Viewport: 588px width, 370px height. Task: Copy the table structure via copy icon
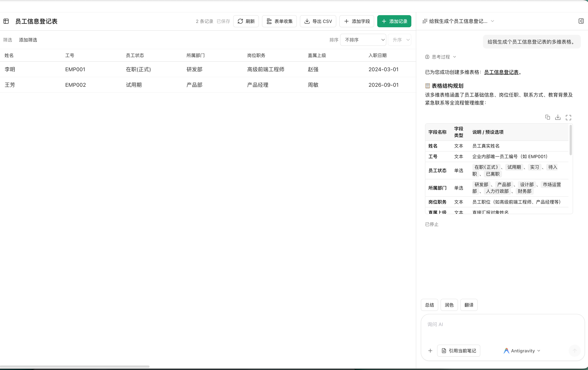pos(547,117)
